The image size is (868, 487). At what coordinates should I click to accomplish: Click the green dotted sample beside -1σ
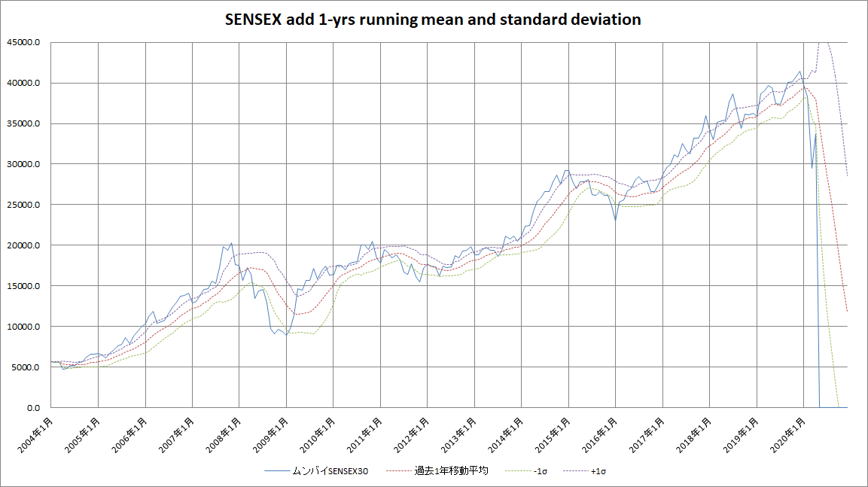coord(518,471)
